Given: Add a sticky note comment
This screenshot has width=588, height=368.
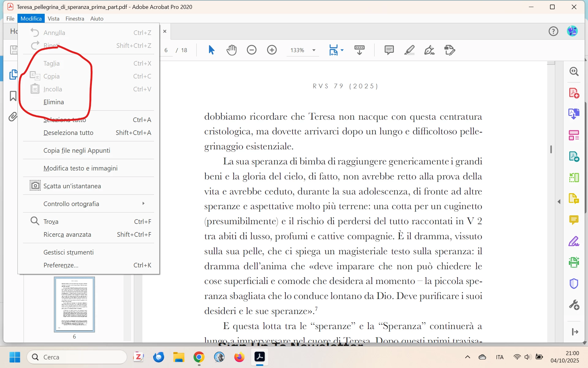Looking at the screenshot, I should click(x=389, y=50).
